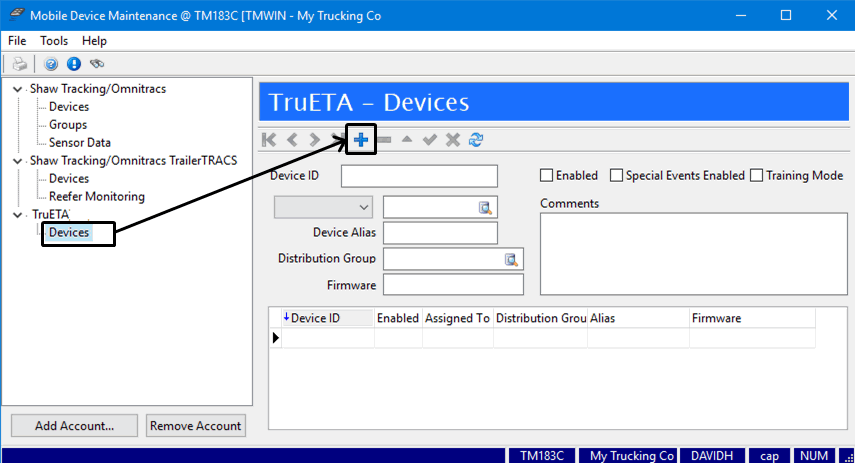Tick the Enabled checkbox
The width and height of the screenshot is (855, 463).
pos(546,176)
